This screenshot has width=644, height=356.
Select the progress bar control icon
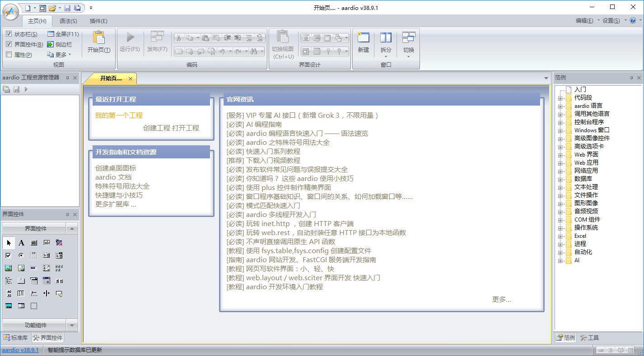coord(34,268)
